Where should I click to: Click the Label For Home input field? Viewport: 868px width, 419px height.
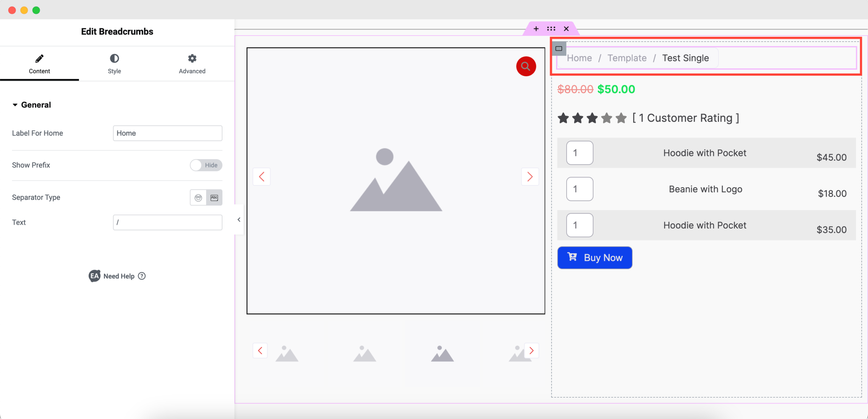point(166,133)
